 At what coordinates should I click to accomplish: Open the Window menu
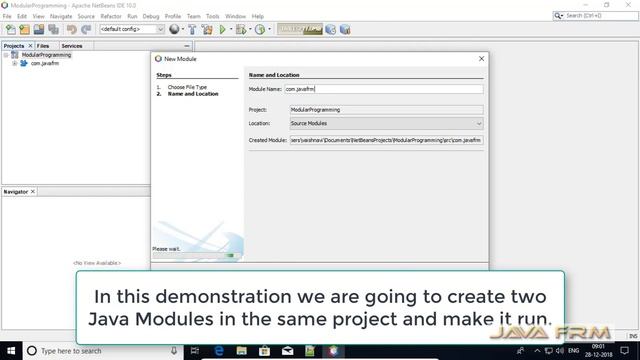[x=236, y=16]
